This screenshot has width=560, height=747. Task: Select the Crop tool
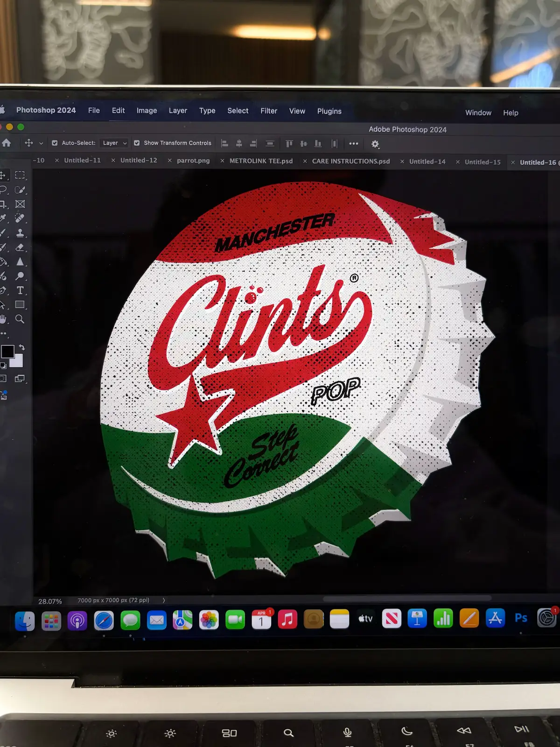3,204
